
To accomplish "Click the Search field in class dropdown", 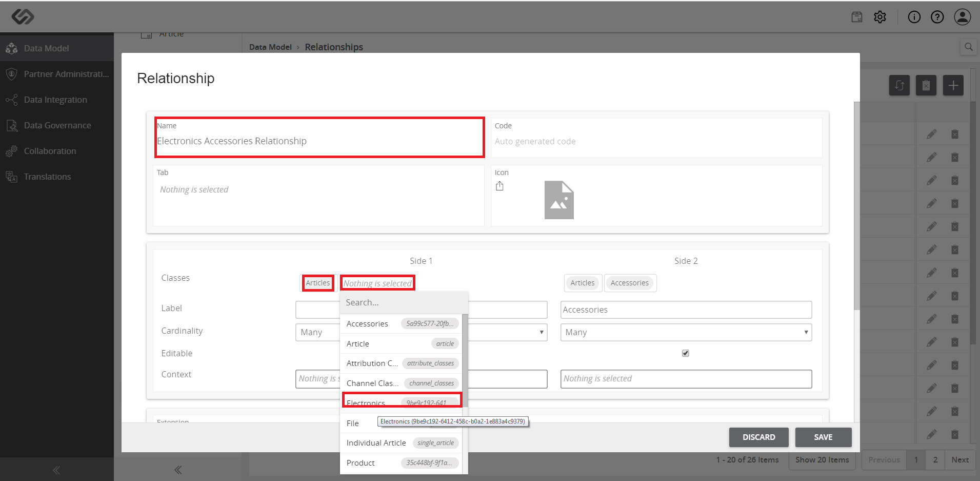I will pos(404,303).
